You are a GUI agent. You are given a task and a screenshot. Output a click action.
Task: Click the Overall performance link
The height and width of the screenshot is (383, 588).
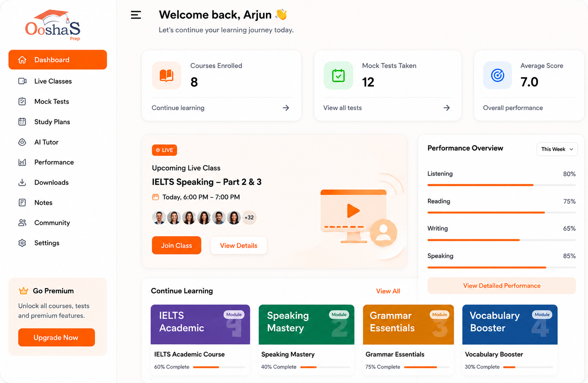coord(513,108)
